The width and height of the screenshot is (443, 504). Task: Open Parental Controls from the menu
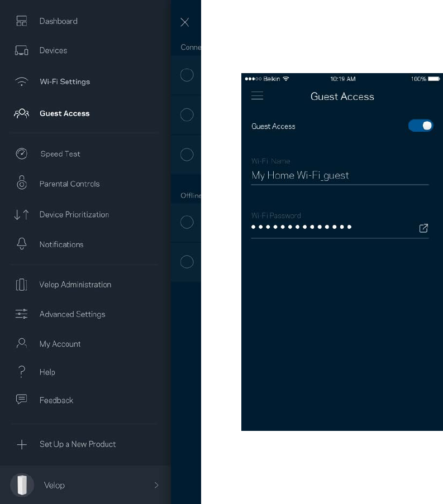[69, 184]
